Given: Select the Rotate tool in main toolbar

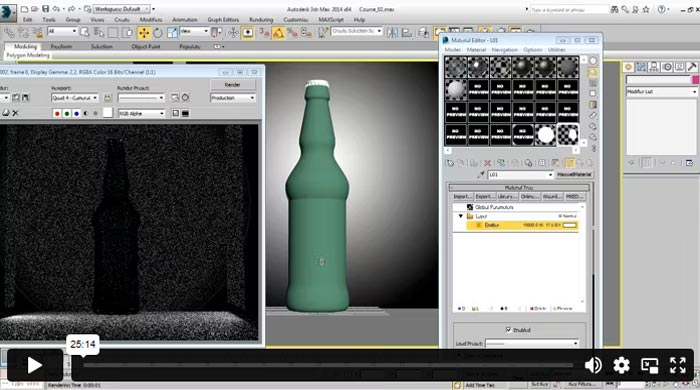Looking at the screenshot, I should pos(158,33).
